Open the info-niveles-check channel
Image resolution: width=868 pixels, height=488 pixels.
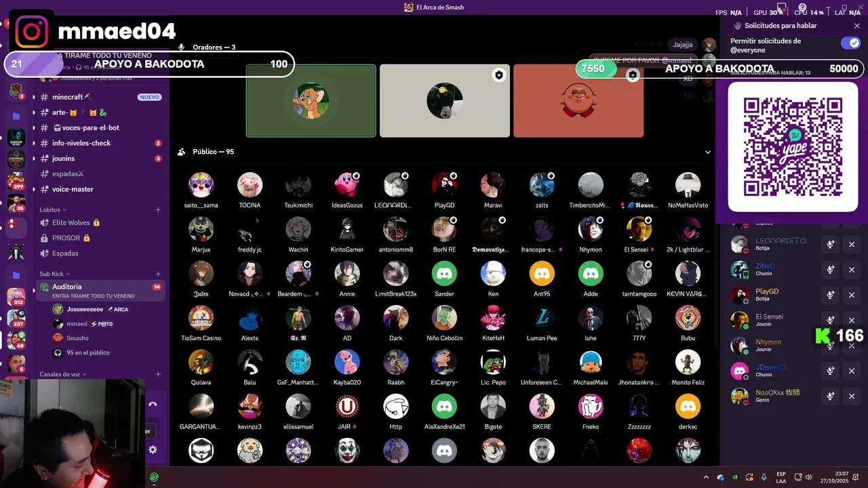(x=100, y=143)
